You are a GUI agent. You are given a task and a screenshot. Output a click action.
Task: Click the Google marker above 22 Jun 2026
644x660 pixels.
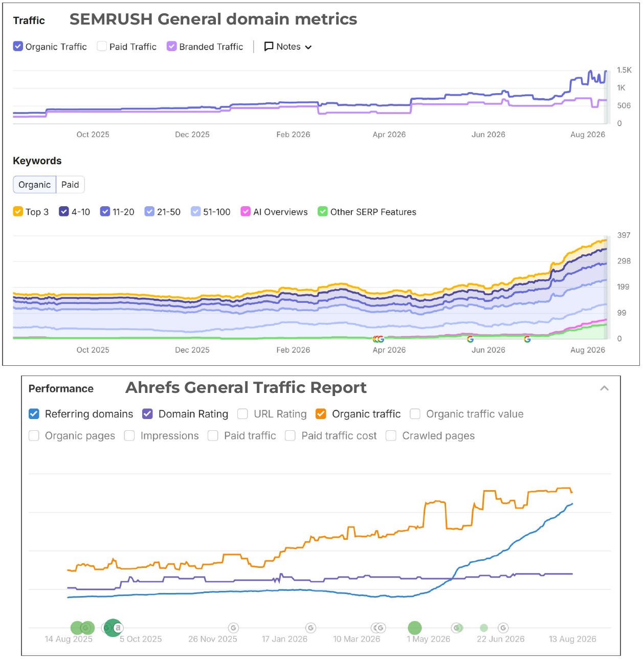click(503, 628)
